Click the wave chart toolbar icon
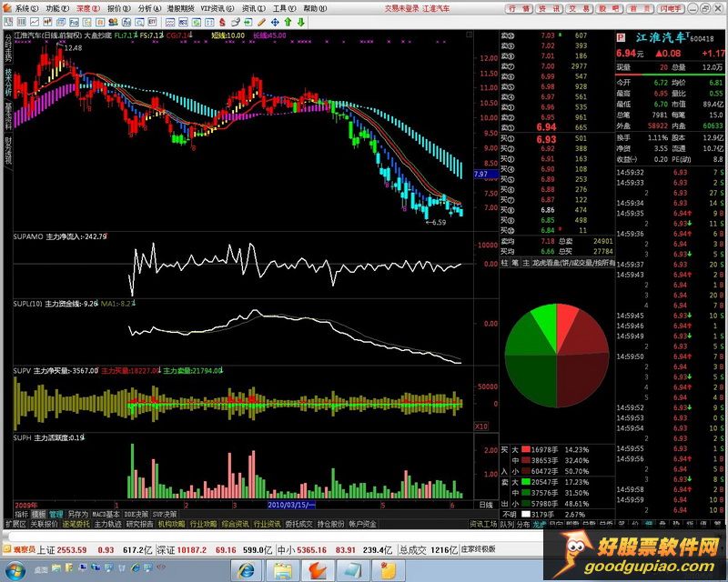The height and width of the screenshot is (582, 728). (x=170, y=22)
